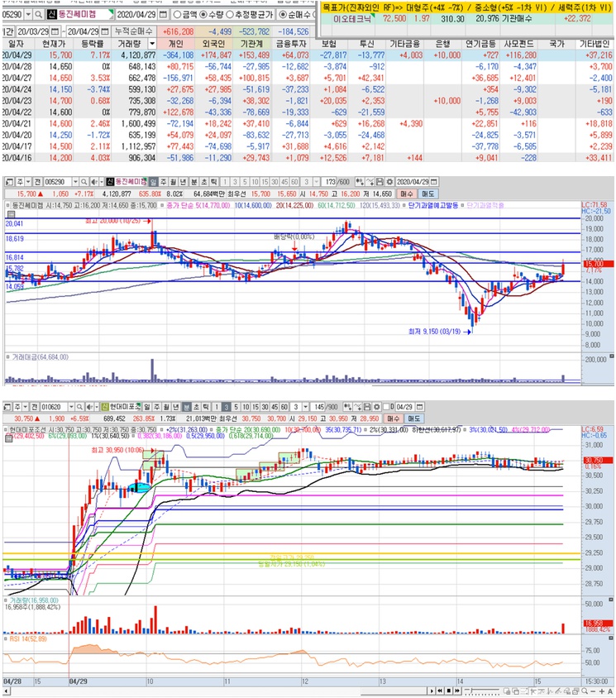This screenshot has width=616, height=698.
Task: Select the 금액 radio button
Action: (177, 15)
